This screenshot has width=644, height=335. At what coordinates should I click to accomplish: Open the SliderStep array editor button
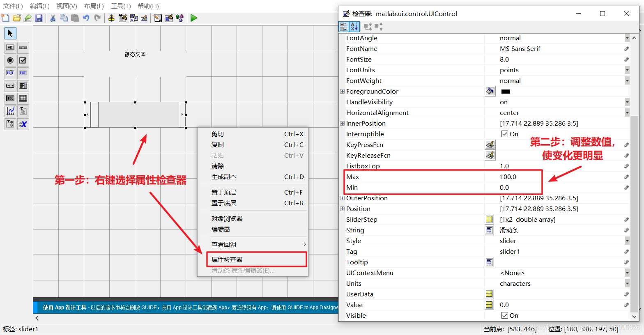[489, 219]
